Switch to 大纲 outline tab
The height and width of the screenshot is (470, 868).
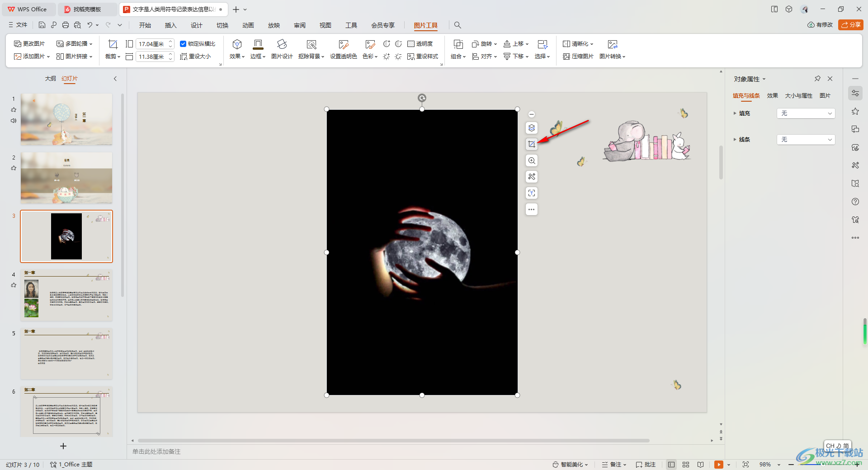(x=50, y=79)
